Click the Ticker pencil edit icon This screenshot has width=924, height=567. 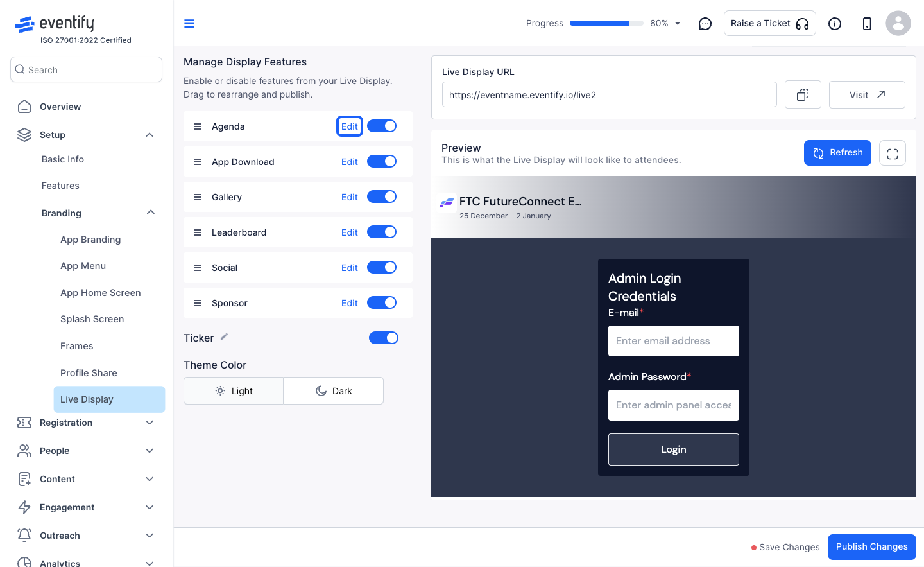pos(224,337)
